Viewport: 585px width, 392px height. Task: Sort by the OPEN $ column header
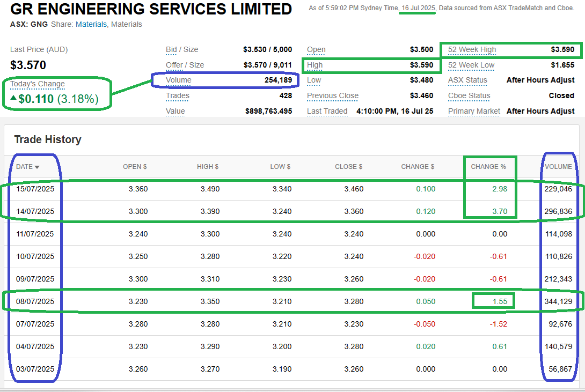[x=135, y=167]
